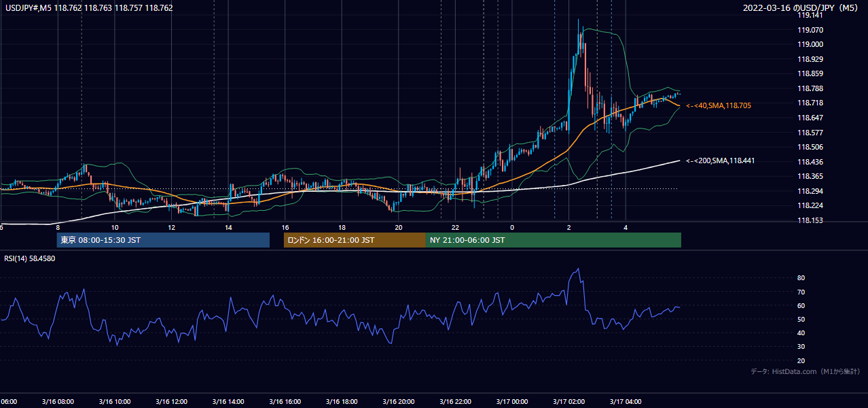Click the 118.224 price axis label
The height and width of the screenshot is (408, 868).
point(809,205)
